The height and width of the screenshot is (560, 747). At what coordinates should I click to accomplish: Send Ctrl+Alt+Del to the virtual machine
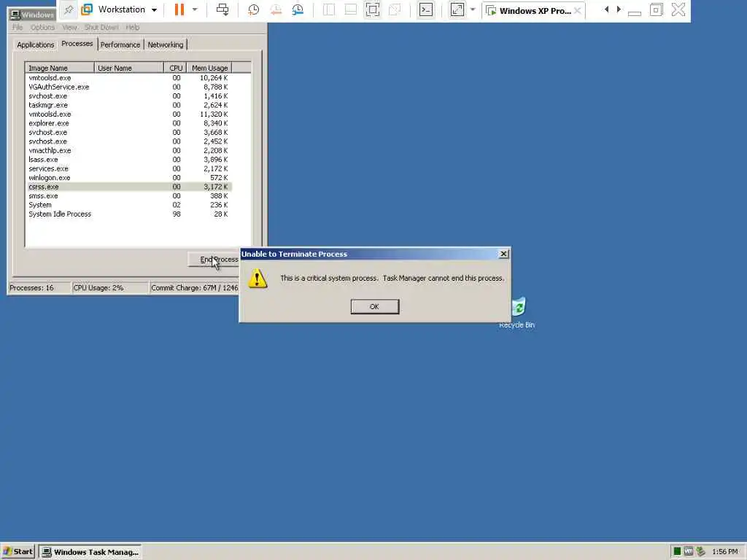[222, 9]
